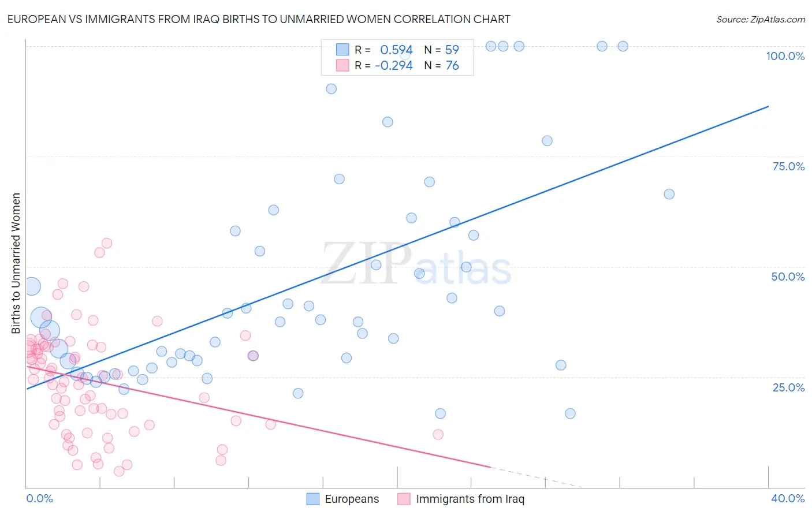Click the 0.594 correlation value
The height and width of the screenshot is (515, 812).
click(x=396, y=50)
